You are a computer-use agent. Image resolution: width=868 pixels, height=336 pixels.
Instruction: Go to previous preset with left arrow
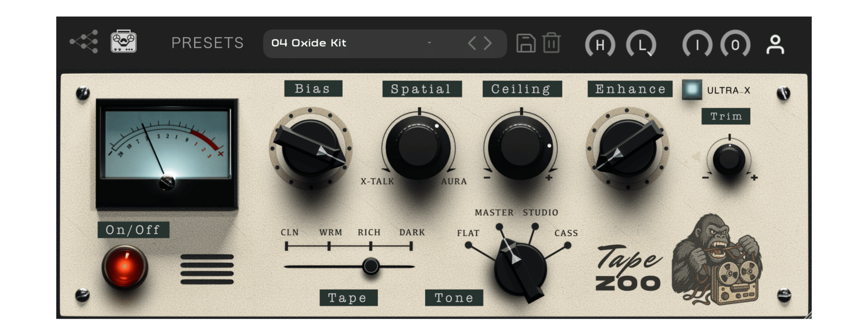point(472,43)
